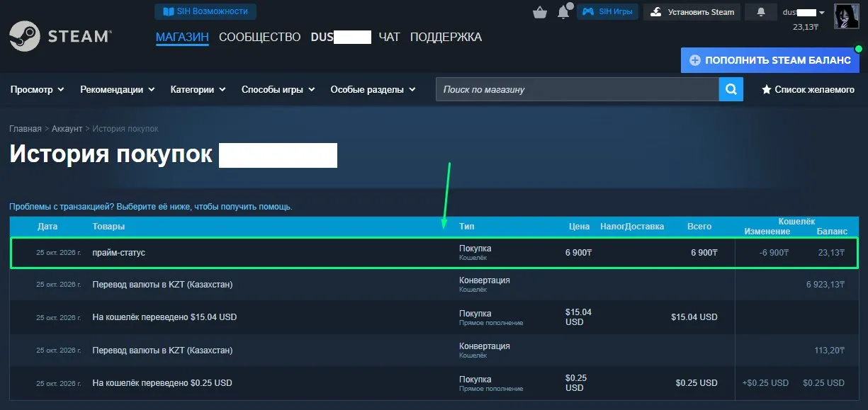This screenshot has height=410, width=868.
Task: Click the 113,20₸ balance value
Action: (x=830, y=350)
